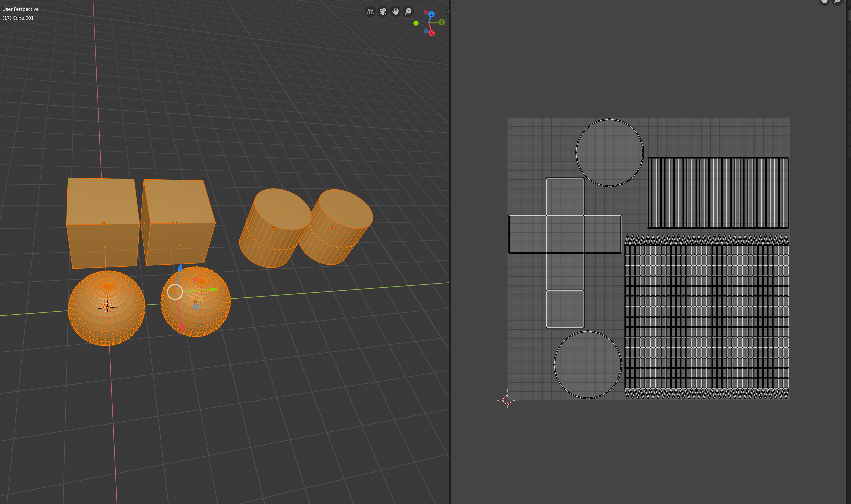Click the left cylinder's cap face

(x=283, y=209)
